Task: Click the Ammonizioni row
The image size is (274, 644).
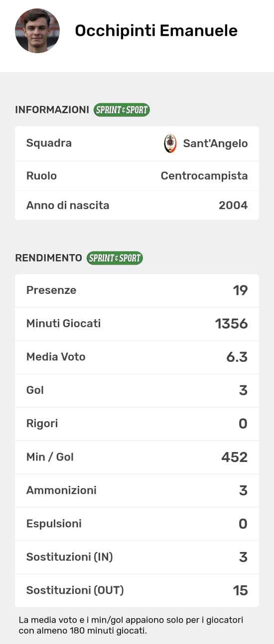Action: tap(137, 490)
